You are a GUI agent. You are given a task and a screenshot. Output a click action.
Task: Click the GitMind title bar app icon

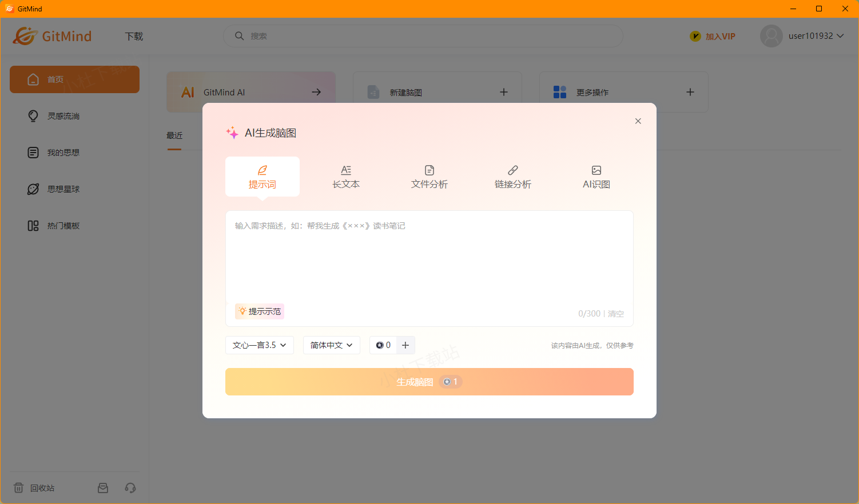tap(9, 9)
